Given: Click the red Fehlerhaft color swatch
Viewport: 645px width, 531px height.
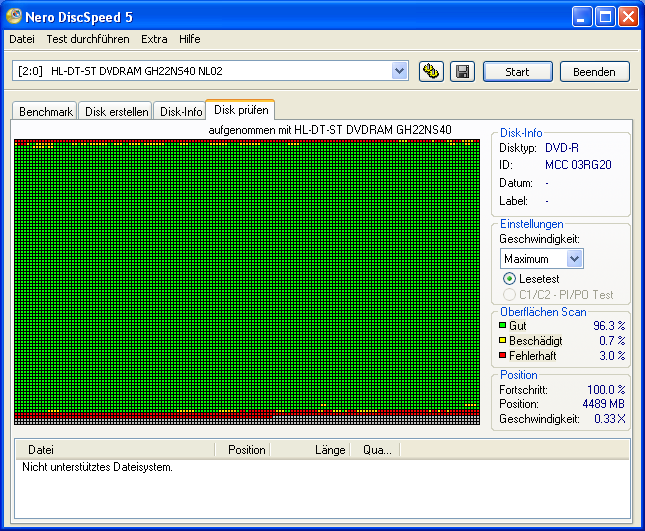Looking at the screenshot, I should coord(502,355).
